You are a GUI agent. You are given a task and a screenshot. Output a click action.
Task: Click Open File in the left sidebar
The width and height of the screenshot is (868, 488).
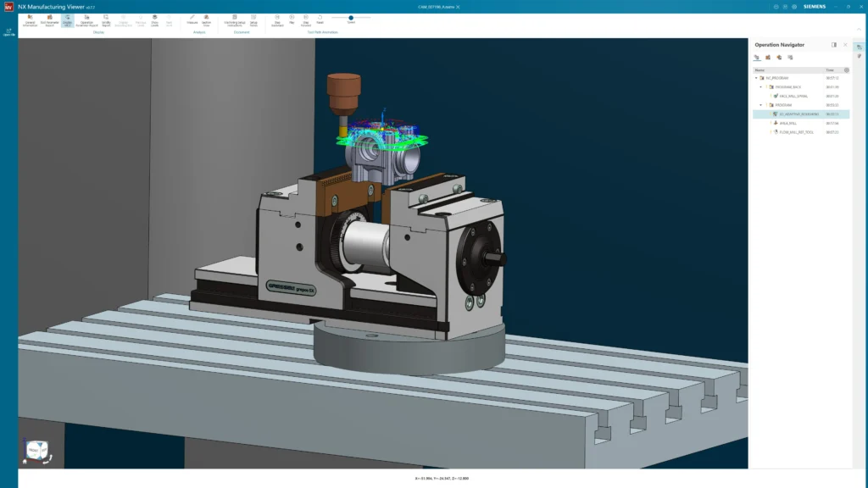(x=8, y=32)
